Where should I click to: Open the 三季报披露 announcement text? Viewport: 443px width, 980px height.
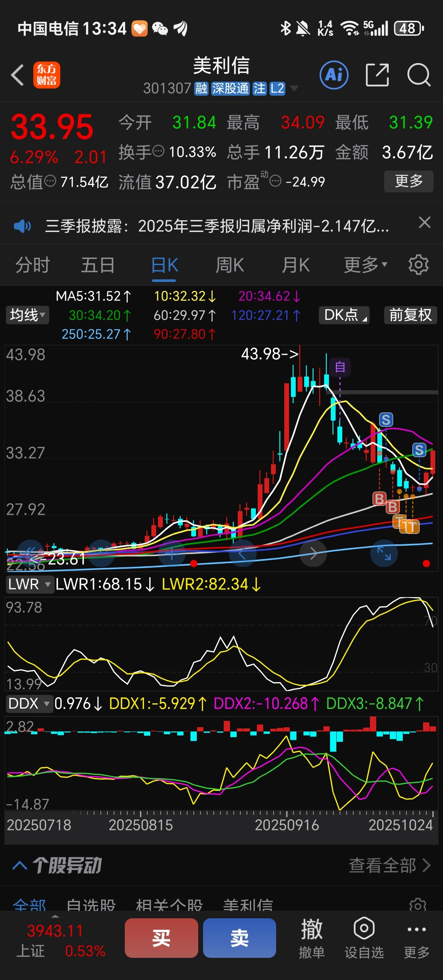pyautogui.click(x=217, y=226)
